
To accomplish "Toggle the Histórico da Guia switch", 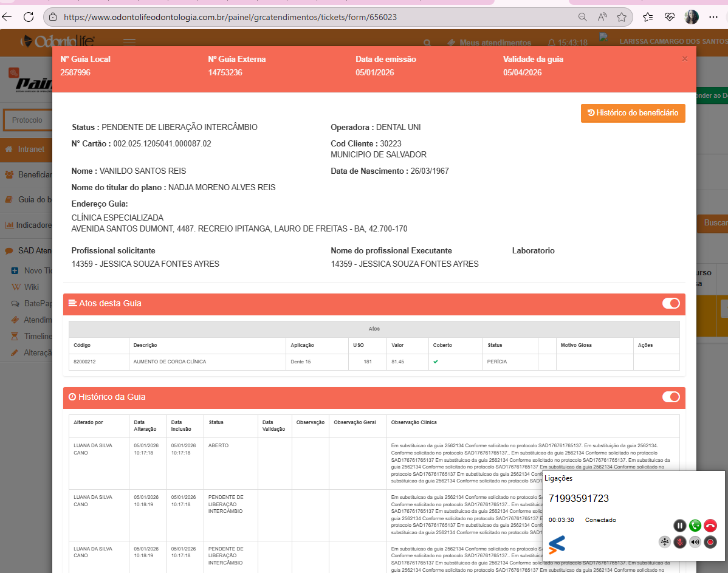I will [x=671, y=397].
